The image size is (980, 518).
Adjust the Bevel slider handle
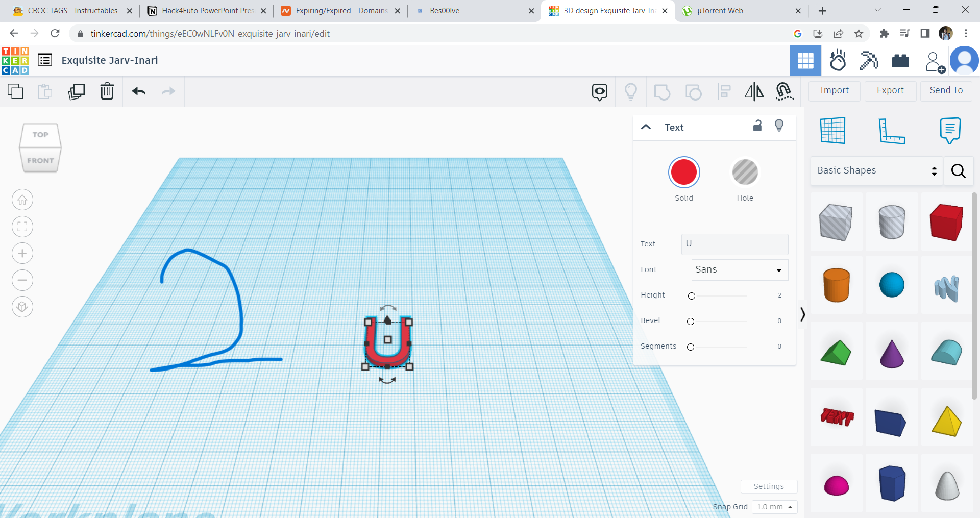click(691, 322)
